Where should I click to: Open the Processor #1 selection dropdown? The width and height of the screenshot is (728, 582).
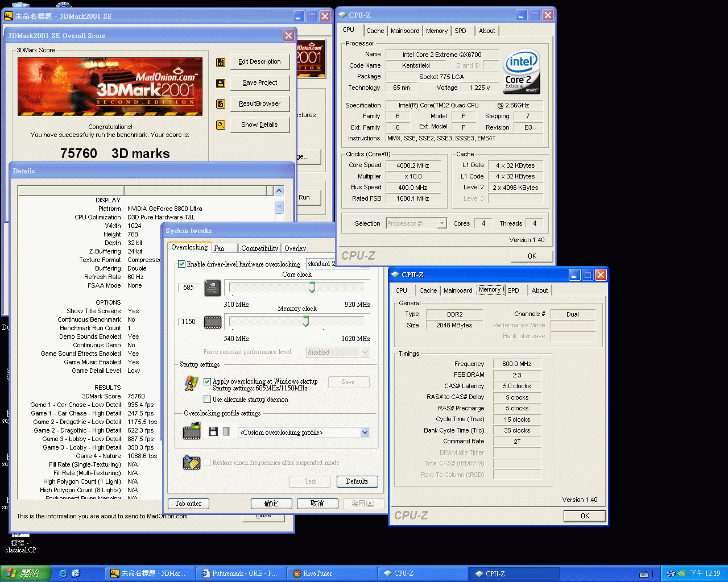pos(442,223)
